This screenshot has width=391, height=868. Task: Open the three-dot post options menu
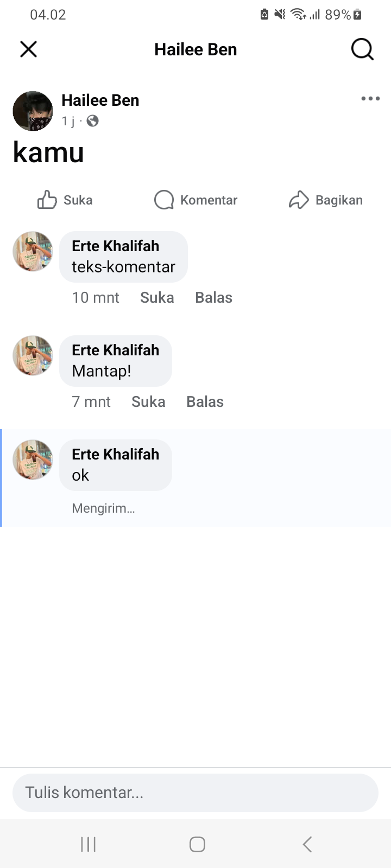pyautogui.click(x=370, y=99)
